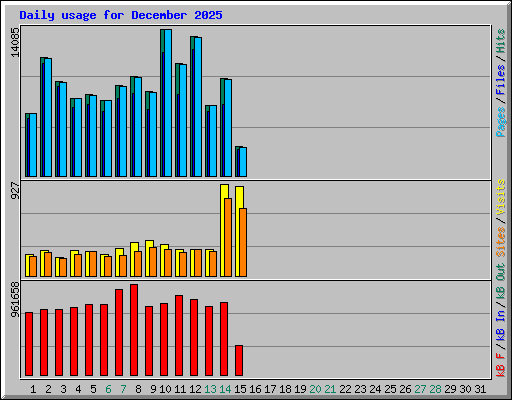Click the kB Out legend label
512x400 pixels.
[501, 280]
